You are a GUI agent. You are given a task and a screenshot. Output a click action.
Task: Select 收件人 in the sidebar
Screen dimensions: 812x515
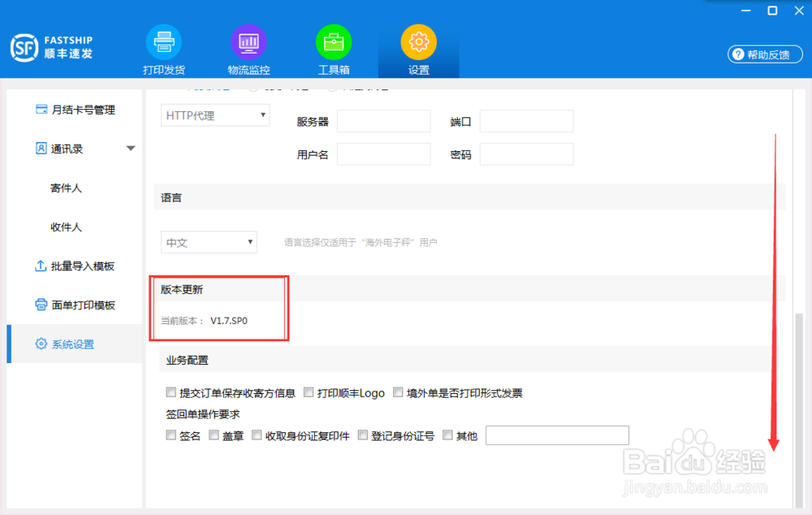tap(67, 227)
